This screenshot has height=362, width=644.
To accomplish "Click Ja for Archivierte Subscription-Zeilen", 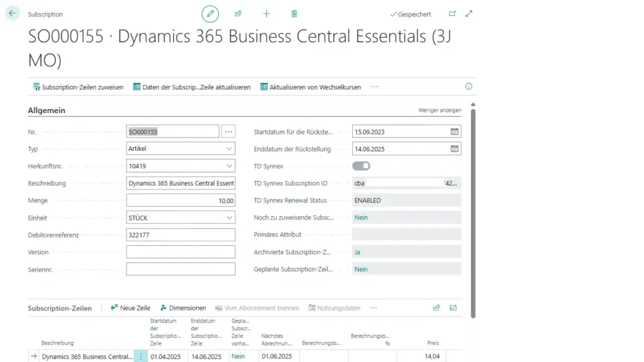I will click(x=357, y=252).
